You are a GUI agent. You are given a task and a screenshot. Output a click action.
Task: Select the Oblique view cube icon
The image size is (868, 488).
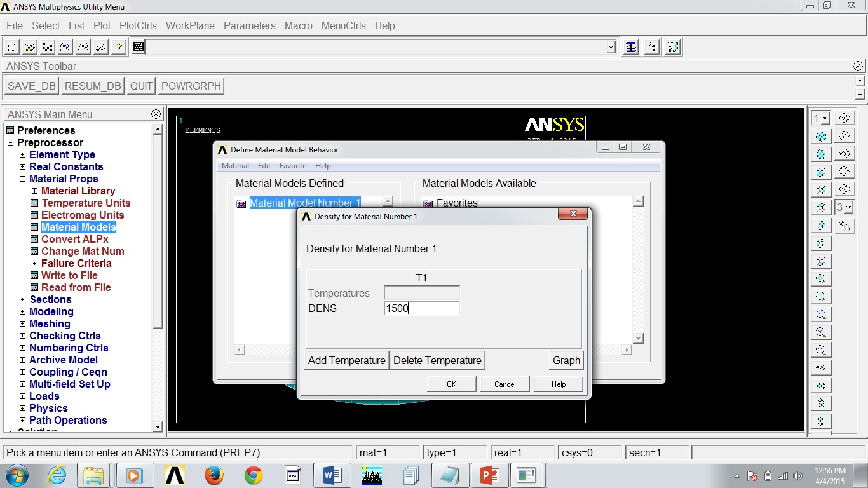[x=821, y=154]
